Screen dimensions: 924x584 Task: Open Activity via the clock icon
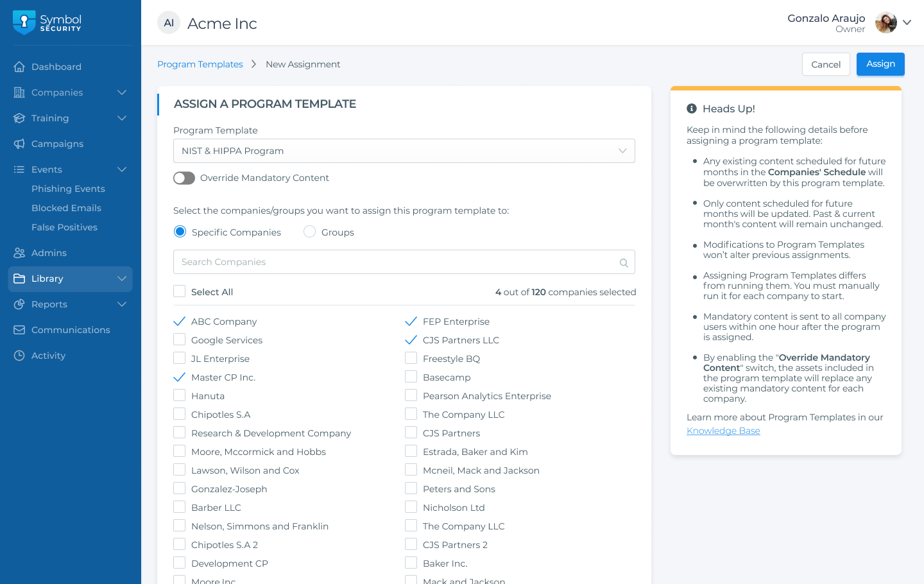click(x=20, y=356)
